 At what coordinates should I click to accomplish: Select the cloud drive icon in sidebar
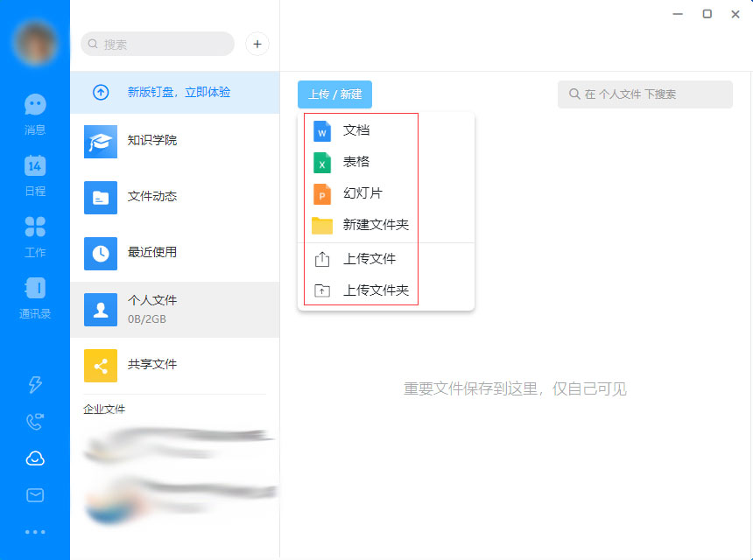[34, 457]
